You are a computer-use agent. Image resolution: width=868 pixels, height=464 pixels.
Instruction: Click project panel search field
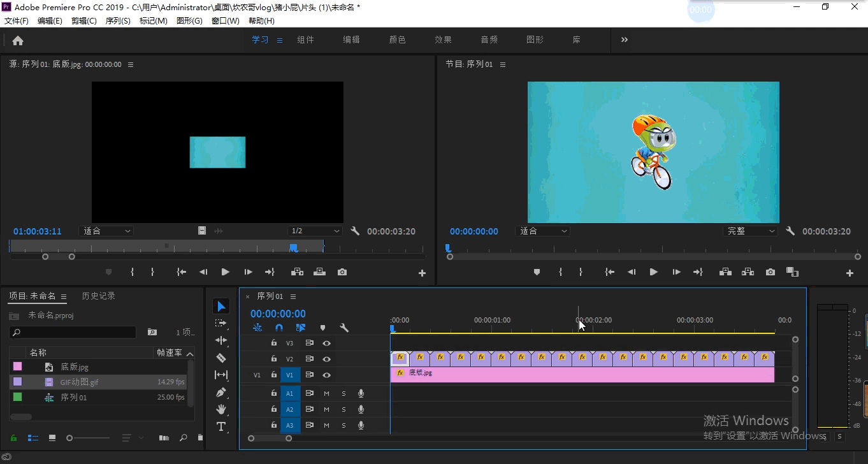[73, 332]
